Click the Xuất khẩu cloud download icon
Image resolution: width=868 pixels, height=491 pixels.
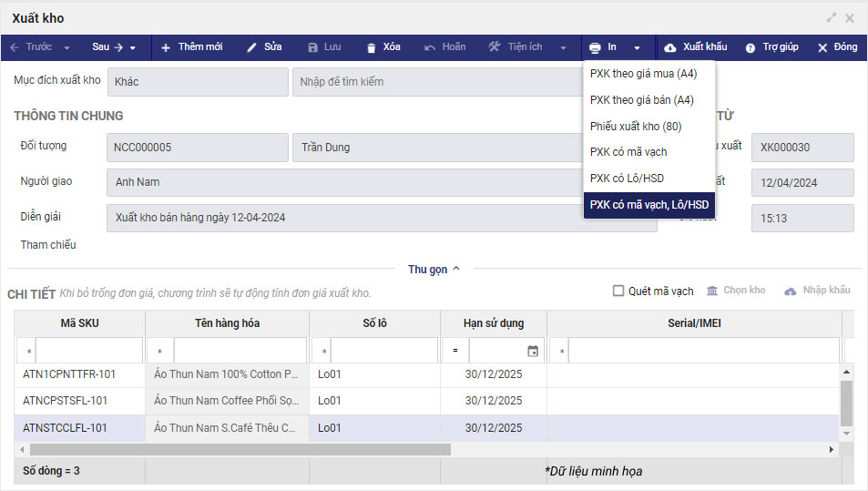tap(669, 48)
